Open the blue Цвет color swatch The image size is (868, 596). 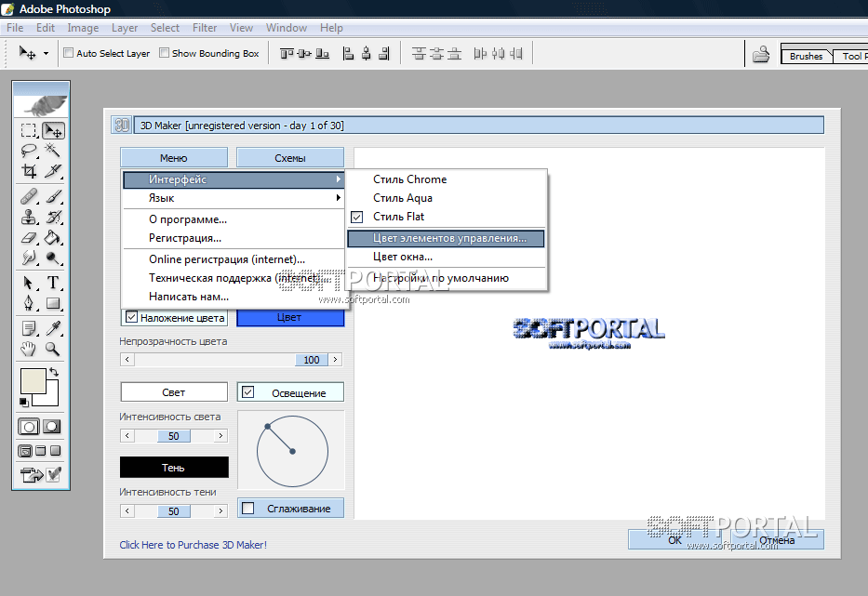[x=290, y=318]
